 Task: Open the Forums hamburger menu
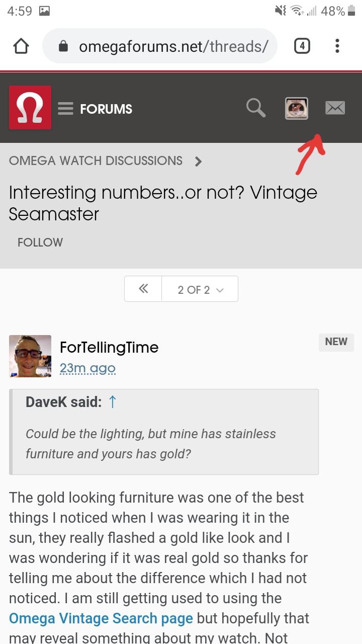point(65,109)
